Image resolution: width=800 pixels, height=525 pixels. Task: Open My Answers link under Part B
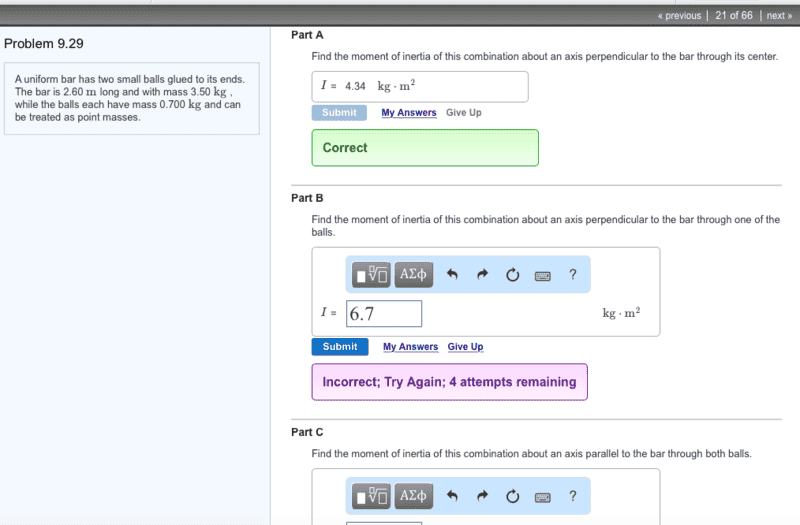pos(410,347)
